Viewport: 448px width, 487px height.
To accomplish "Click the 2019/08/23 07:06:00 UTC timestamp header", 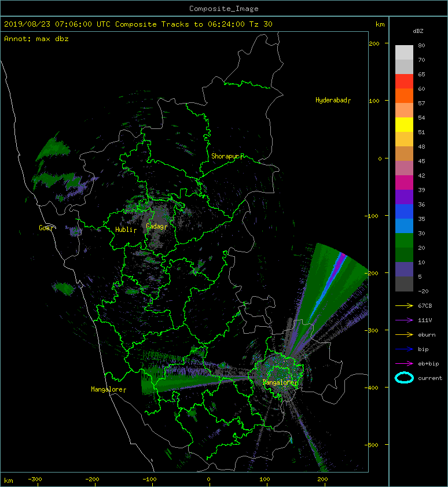I will pos(57,24).
